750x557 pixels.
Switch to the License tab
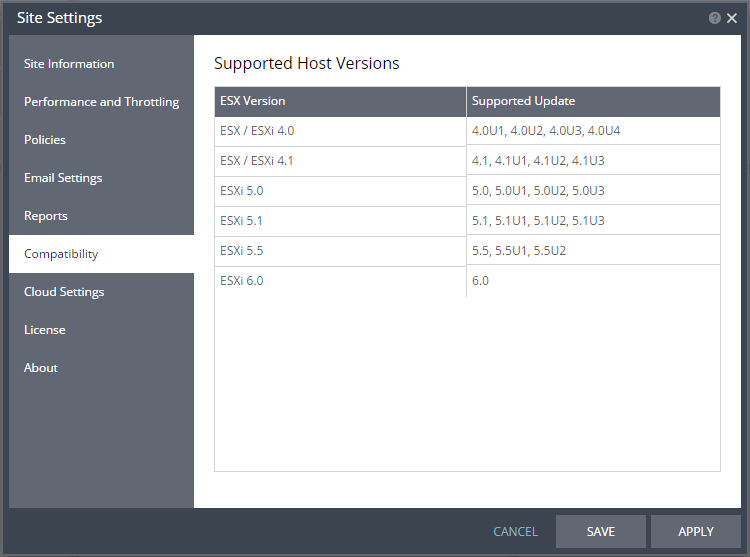pyautogui.click(x=101, y=330)
